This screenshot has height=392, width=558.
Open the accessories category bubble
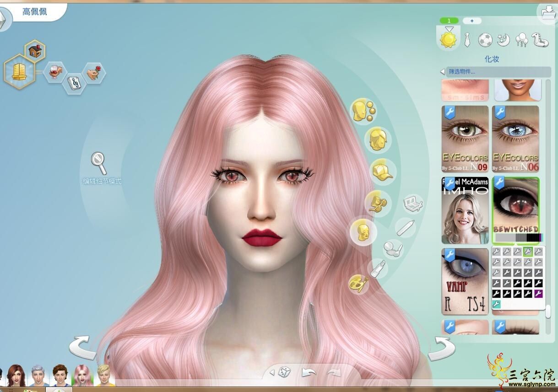point(378,204)
